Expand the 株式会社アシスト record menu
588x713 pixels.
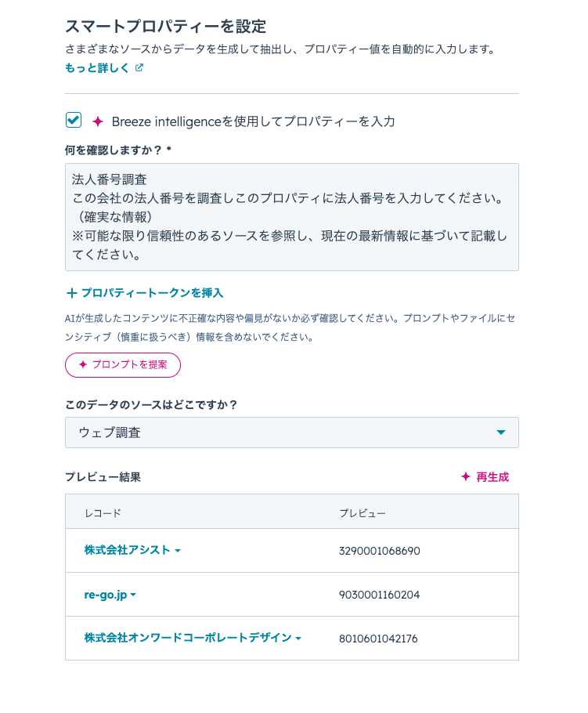pyautogui.click(x=178, y=551)
